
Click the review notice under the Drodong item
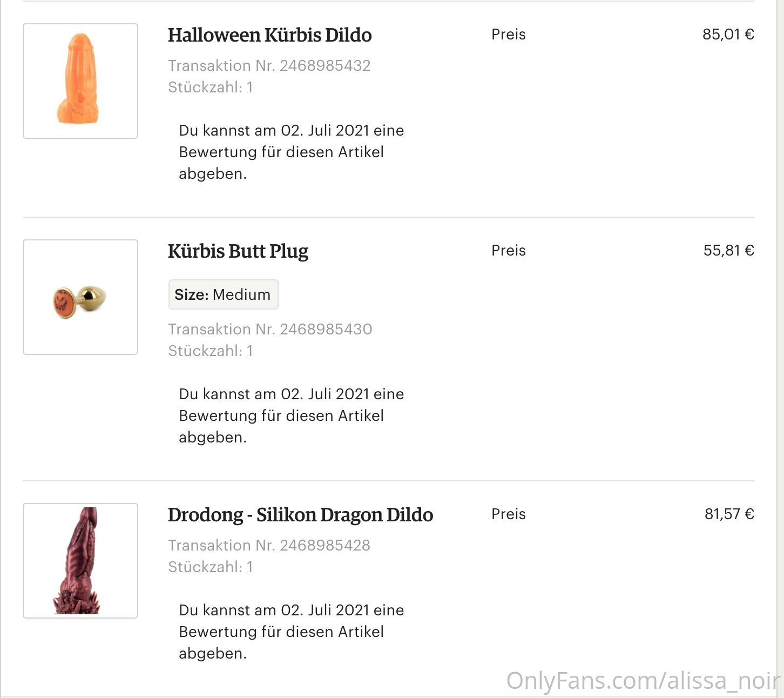point(291,632)
